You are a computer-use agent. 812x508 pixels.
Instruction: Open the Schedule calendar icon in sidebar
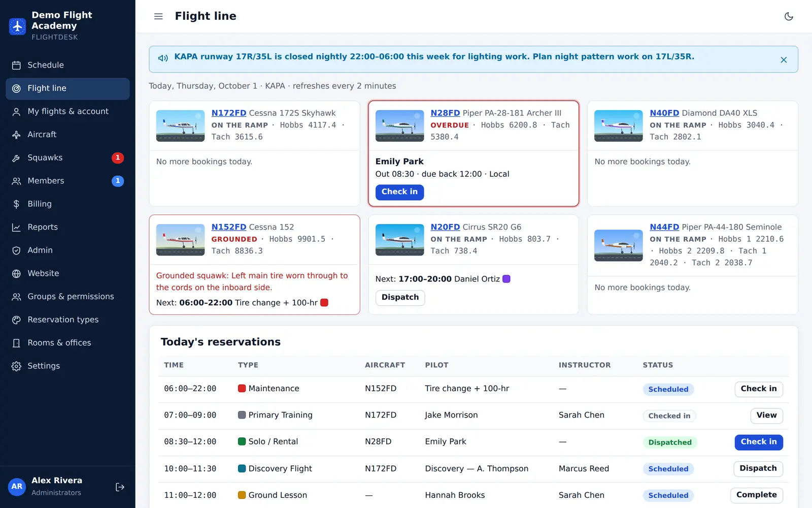[x=16, y=65]
